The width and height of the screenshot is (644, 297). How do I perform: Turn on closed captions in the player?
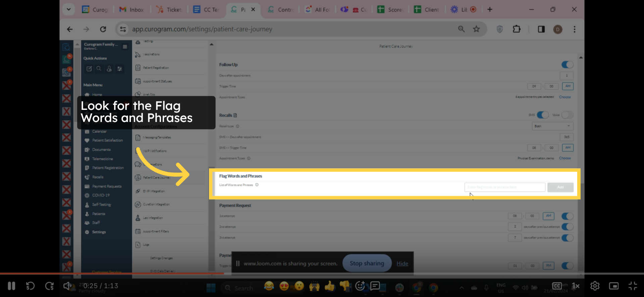click(557, 286)
